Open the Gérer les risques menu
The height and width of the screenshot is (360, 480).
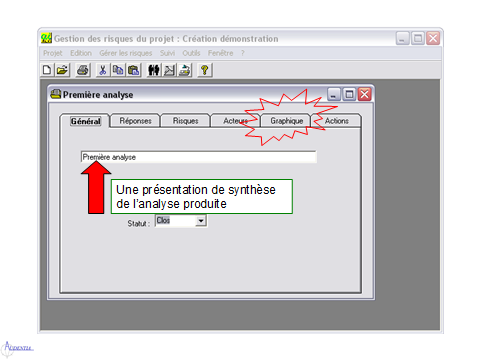(126, 53)
